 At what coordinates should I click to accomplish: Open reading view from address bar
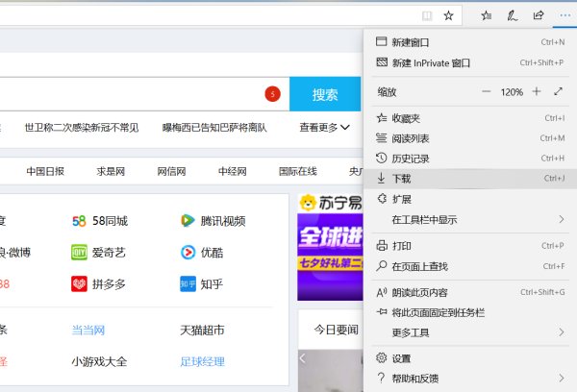tap(426, 15)
